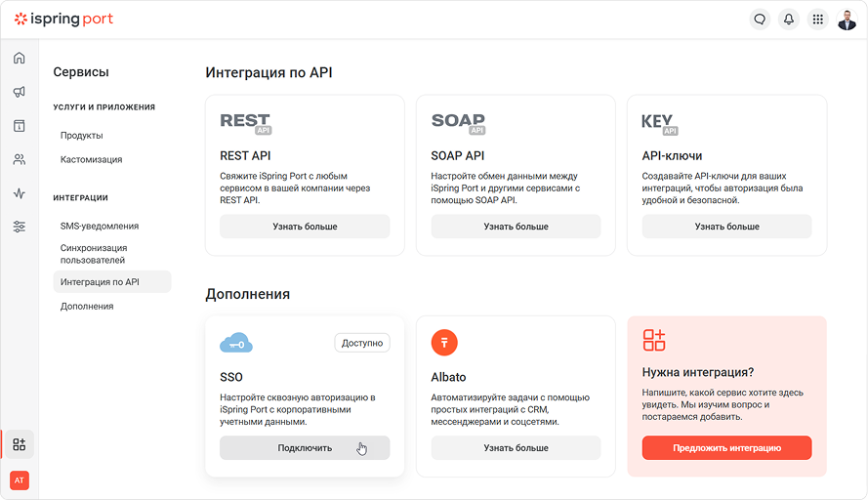
Task: Click the Сервисы panel title
Action: (81, 72)
